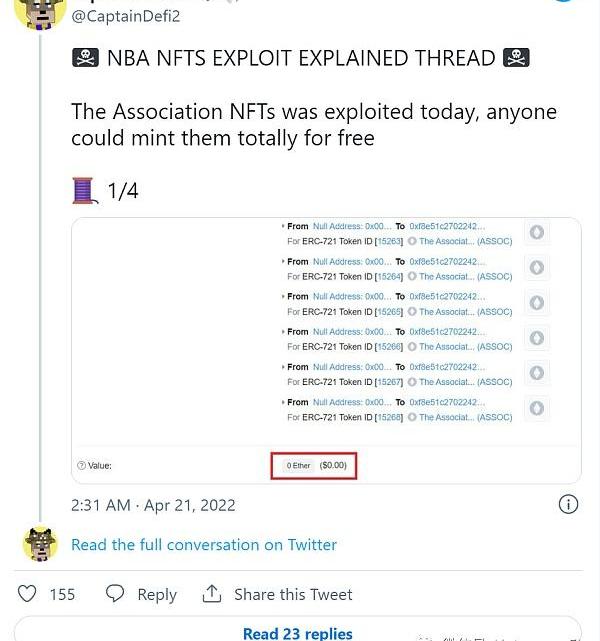Click the 0 Ether value badge

pos(297,466)
